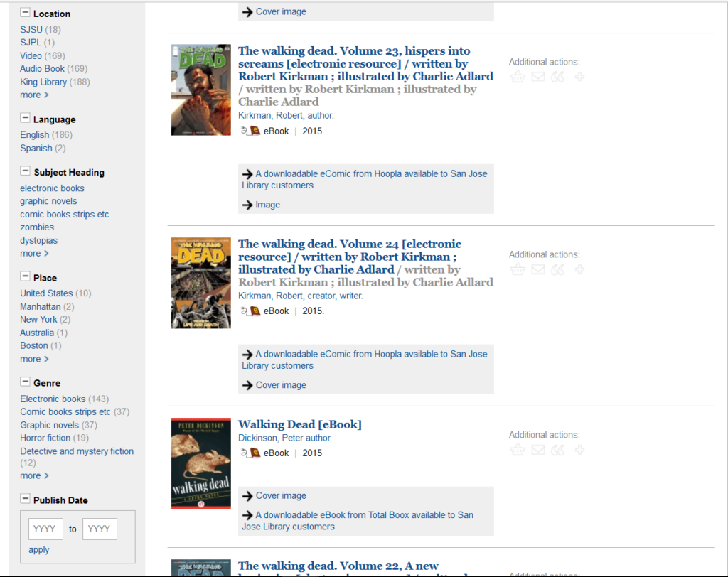Collapse the Subject Heading facet

25,171
